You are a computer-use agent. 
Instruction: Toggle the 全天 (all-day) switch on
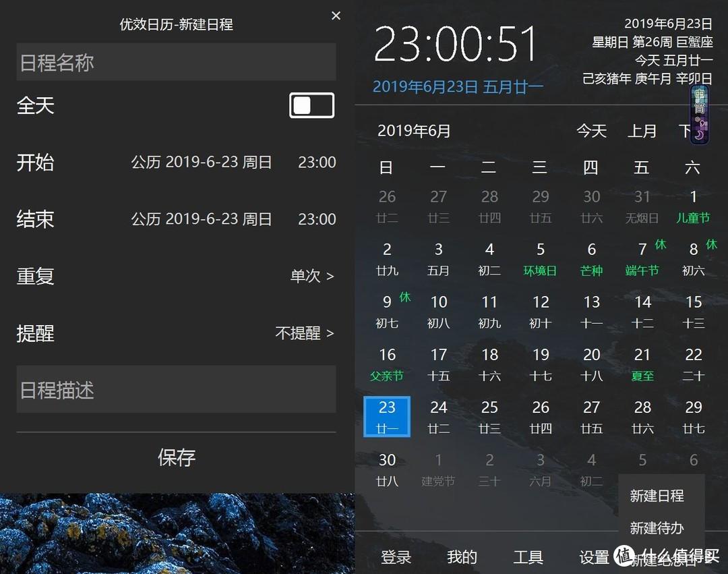[311, 105]
